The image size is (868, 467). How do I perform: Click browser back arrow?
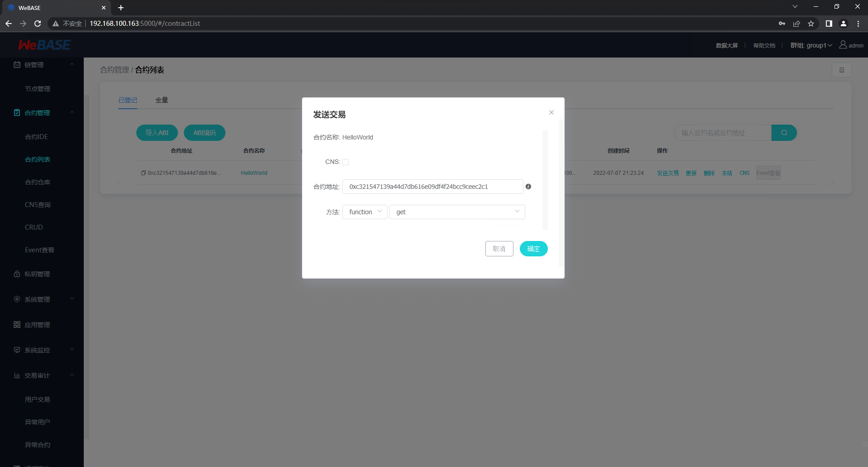pos(9,24)
